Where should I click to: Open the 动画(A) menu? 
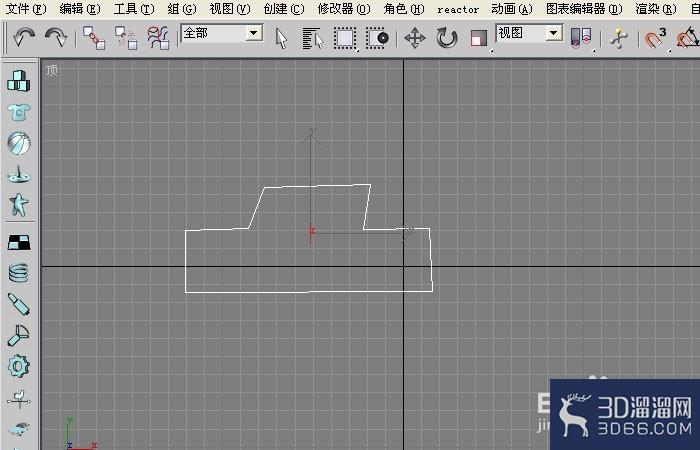pyautogui.click(x=512, y=9)
